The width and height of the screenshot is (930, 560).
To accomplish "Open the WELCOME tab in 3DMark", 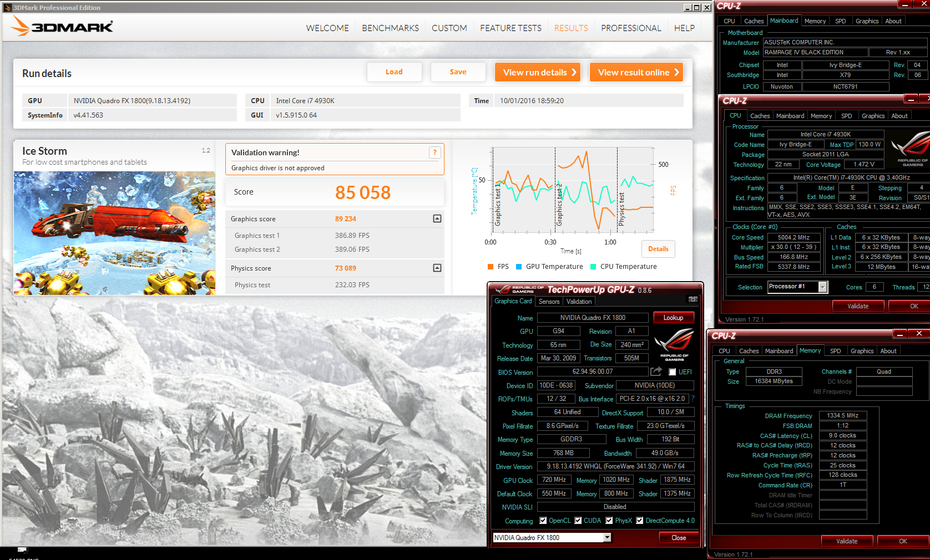I will click(327, 28).
